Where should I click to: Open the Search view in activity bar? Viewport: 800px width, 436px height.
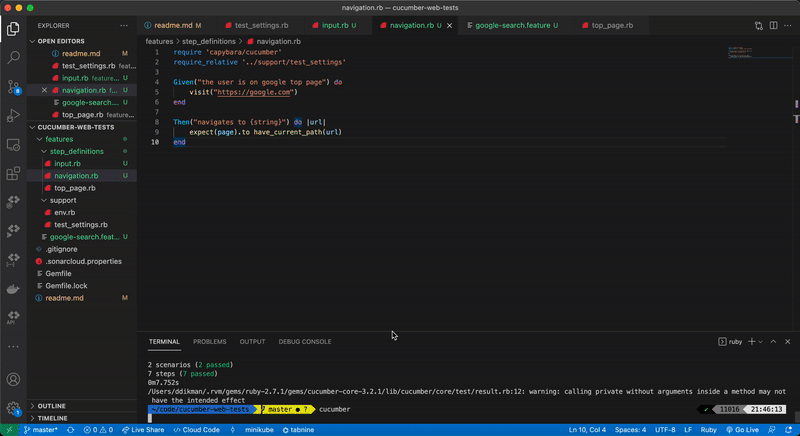click(x=13, y=57)
